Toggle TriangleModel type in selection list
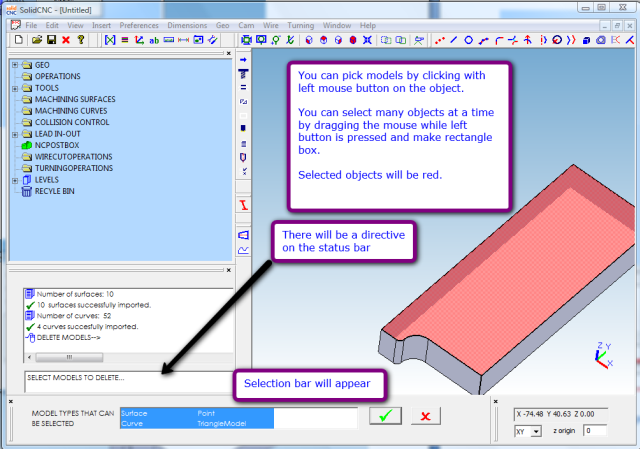640x449 pixels. click(221, 423)
